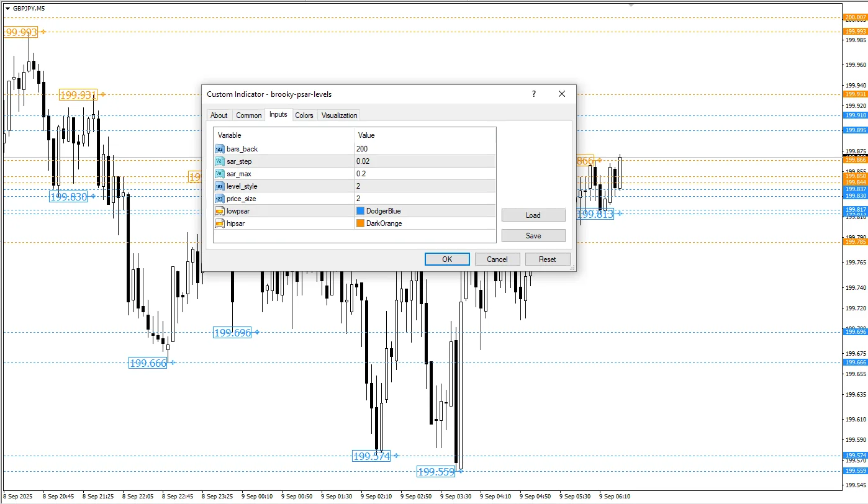This screenshot has height=504, width=868.
Task: Click the Save button
Action: pos(533,236)
